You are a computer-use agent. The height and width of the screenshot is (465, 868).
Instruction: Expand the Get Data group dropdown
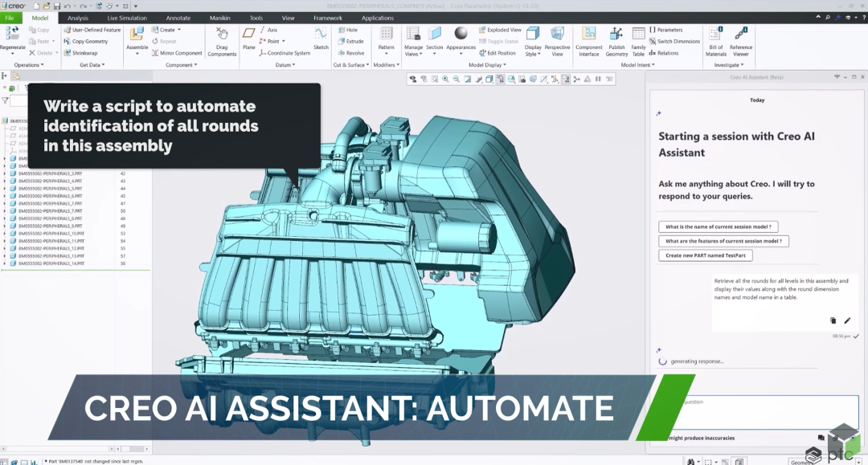92,65
